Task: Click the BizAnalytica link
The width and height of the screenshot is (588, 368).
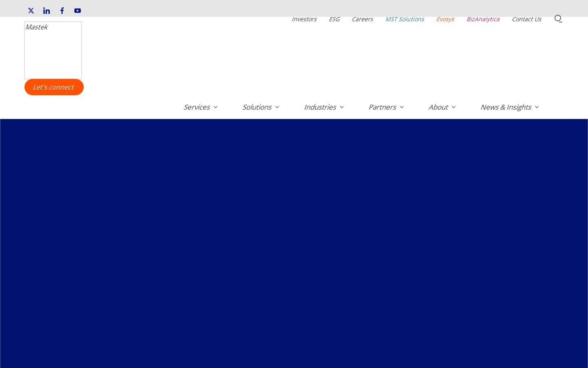Action: pyautogui.click(x=483, y=19)
